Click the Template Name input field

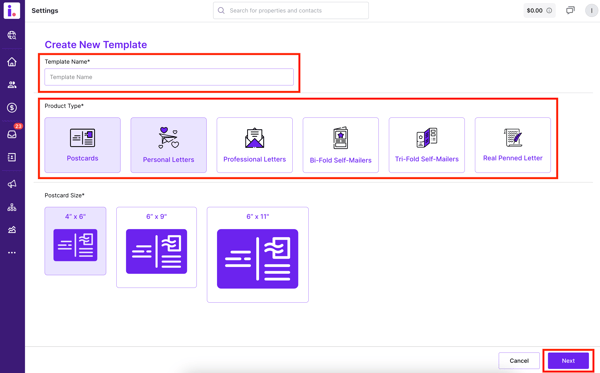tap(169, 77)
